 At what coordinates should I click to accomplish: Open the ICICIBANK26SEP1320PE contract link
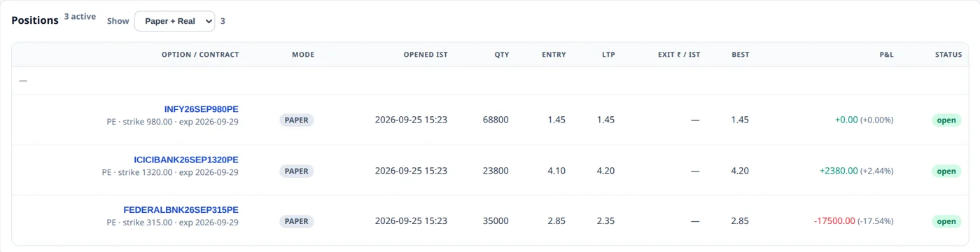pyautogui.click(x=186, y=160)
